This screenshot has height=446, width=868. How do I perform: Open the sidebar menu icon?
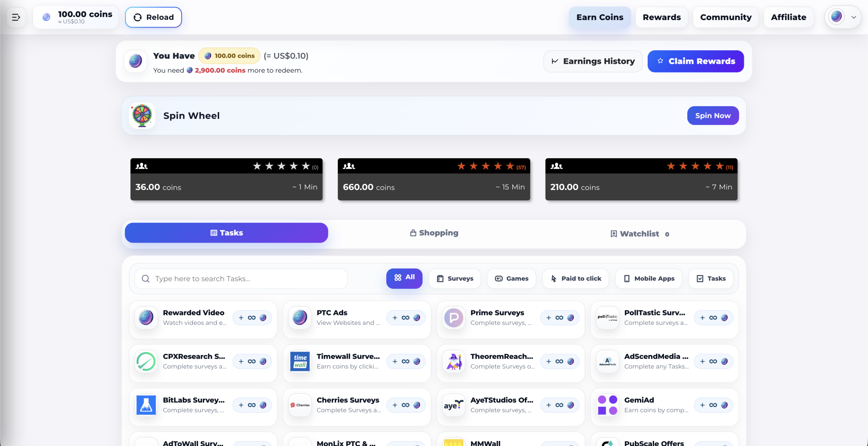(x=16, y=17)
